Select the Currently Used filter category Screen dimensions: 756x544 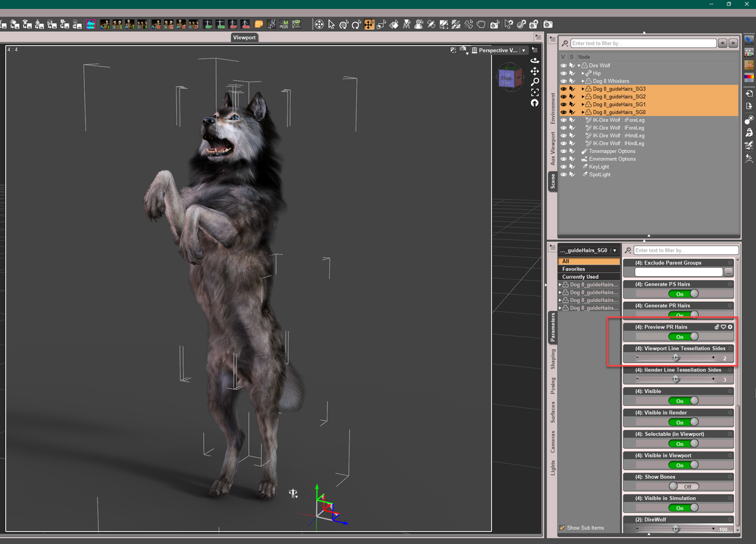point(580,277)
